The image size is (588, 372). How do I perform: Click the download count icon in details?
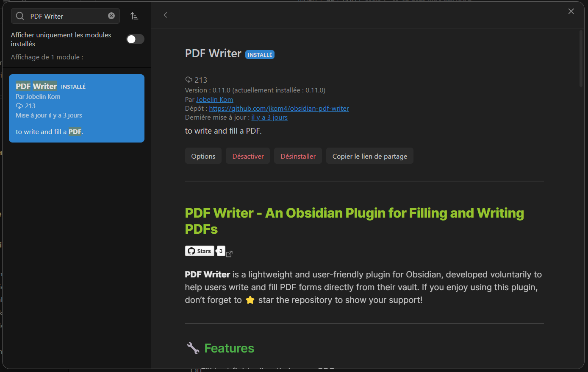pos(189,80)
